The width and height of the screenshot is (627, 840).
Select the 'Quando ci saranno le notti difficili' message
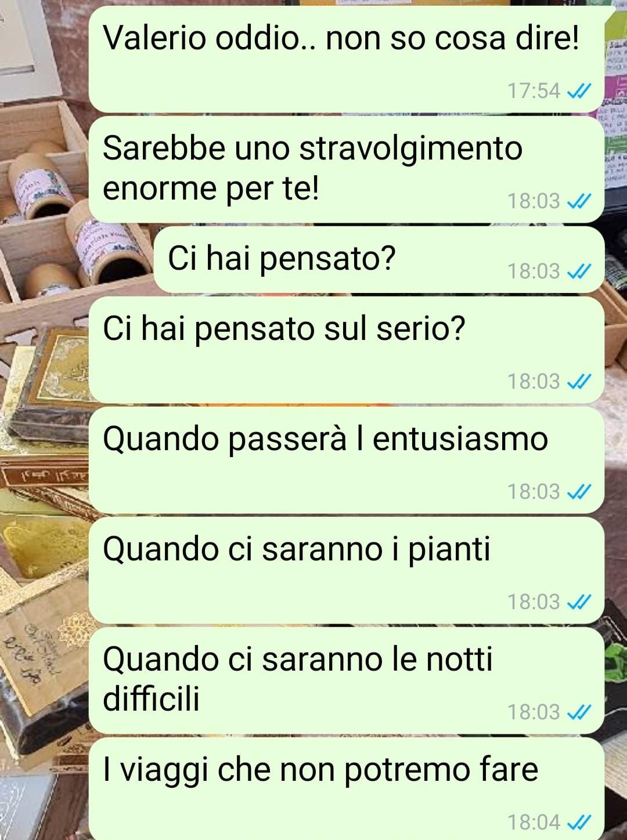347,680
